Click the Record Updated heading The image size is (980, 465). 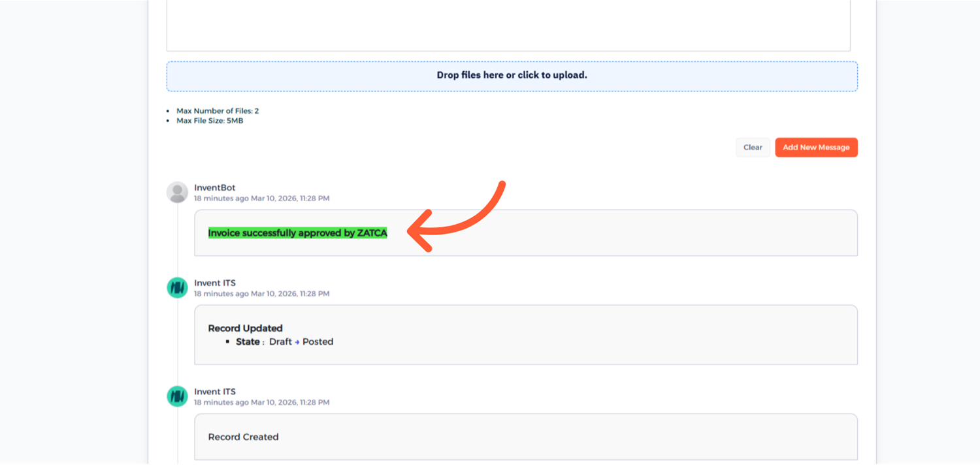coord(245,329)
